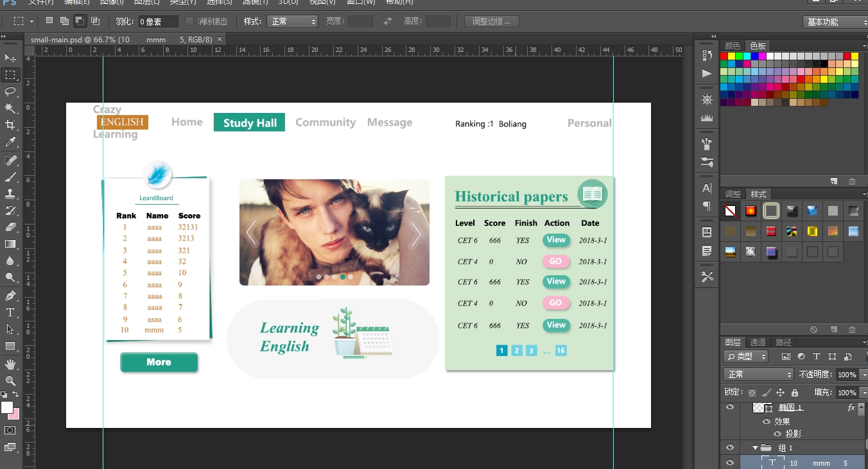Select the Lasso tool
Viewport: 868px width, 469px height.
(x=10, y=92)
